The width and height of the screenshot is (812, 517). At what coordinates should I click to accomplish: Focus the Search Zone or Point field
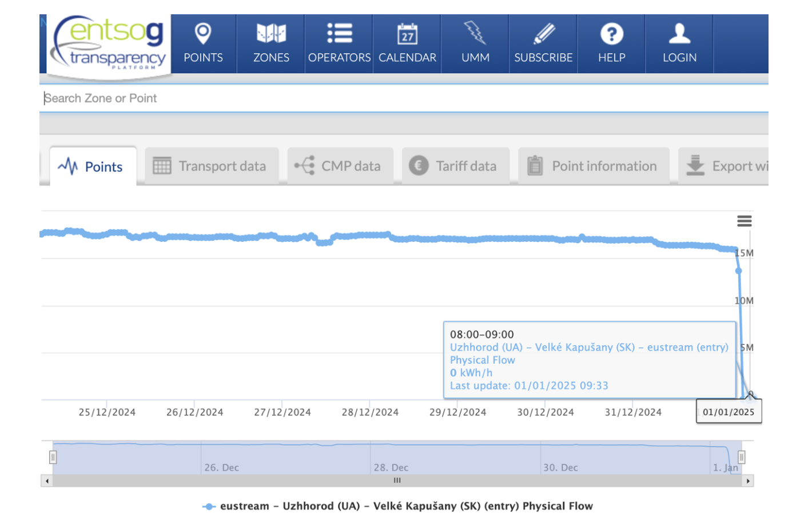coord(404,98)
